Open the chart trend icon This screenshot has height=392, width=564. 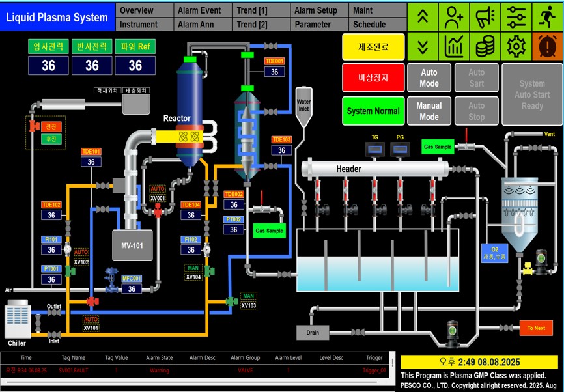point(454,46)
